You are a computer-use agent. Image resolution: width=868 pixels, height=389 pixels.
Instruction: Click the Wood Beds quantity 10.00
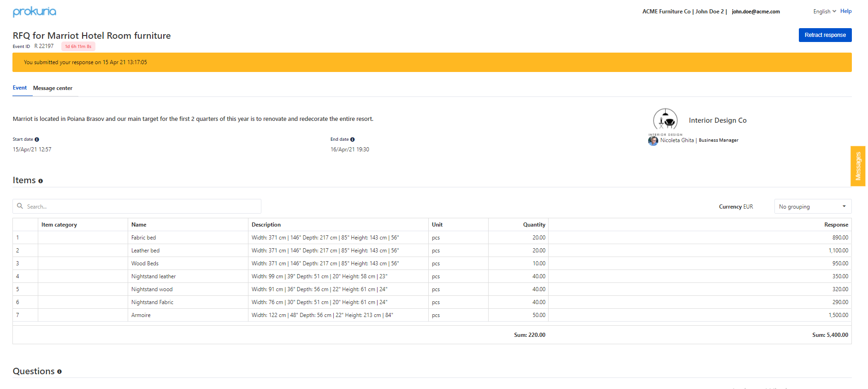click(539, 263)
